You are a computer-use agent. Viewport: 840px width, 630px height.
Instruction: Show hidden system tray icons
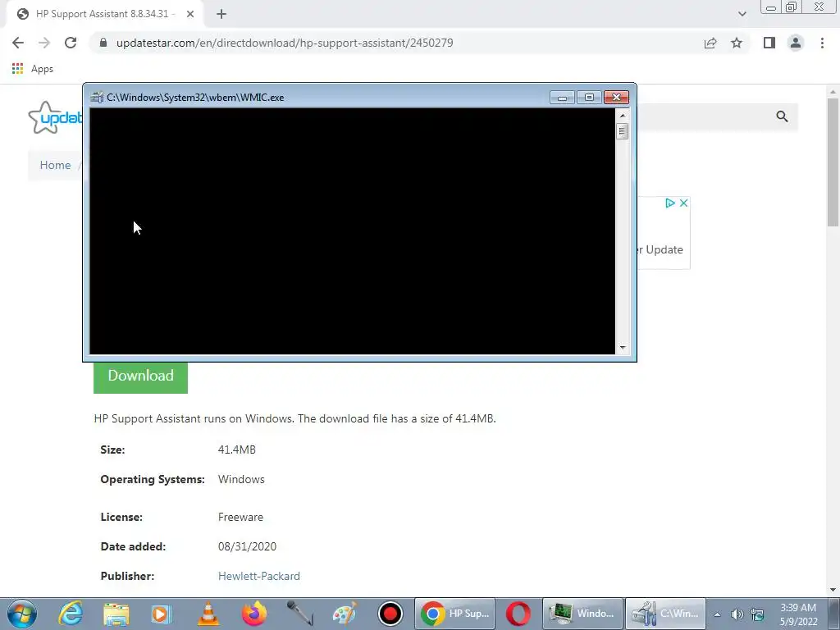(x=717, y=614)
